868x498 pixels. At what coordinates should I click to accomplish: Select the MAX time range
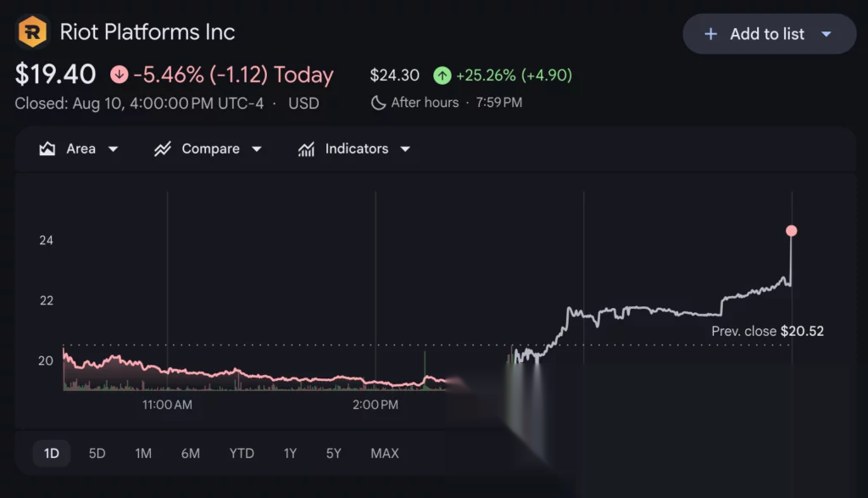[x=384, y=453]
